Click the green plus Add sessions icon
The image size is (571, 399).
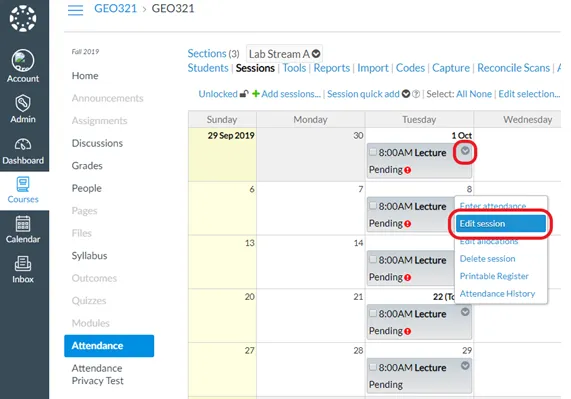[256, 94]
